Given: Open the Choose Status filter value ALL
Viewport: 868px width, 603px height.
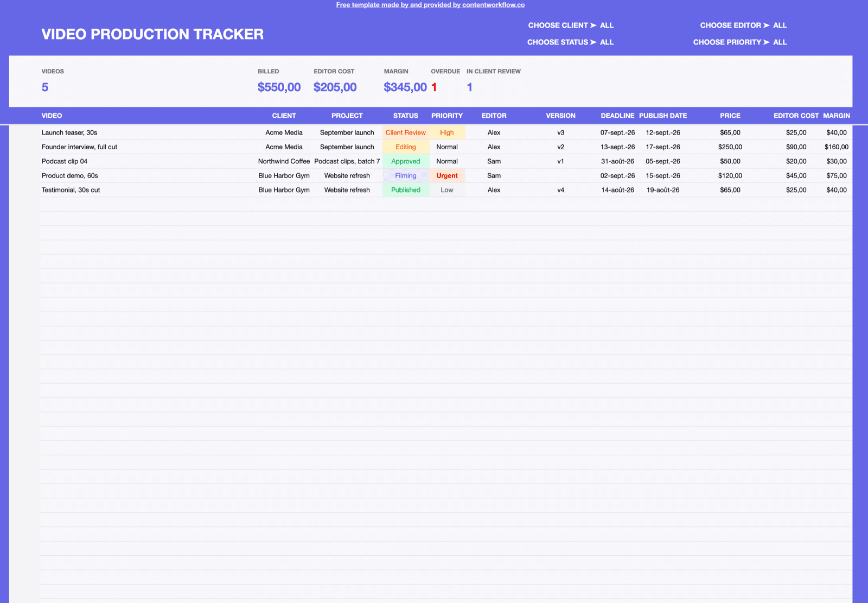Looking at the screenshot, I should point(607,42).
